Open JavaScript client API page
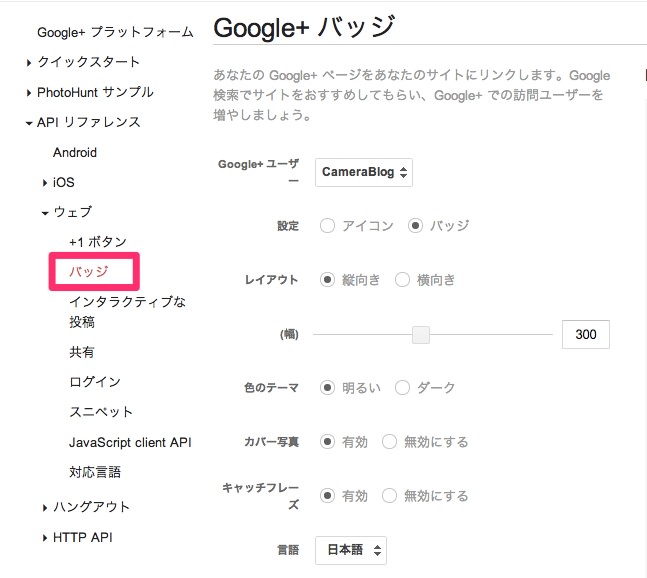Viewport: 647px width, 578px height. click(130, 442)
